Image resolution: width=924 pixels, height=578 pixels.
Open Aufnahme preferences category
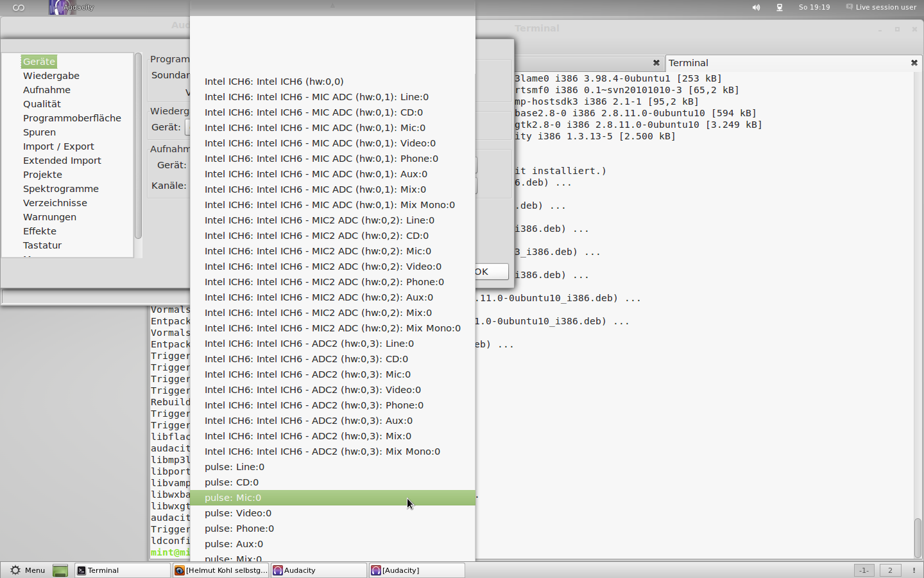(x=47, y=90)
